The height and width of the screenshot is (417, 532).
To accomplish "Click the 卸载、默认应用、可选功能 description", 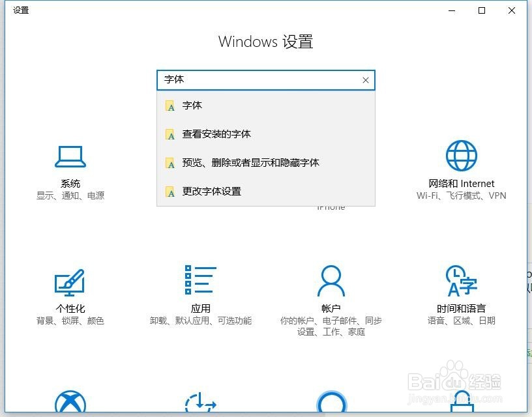I will (201, 321).
